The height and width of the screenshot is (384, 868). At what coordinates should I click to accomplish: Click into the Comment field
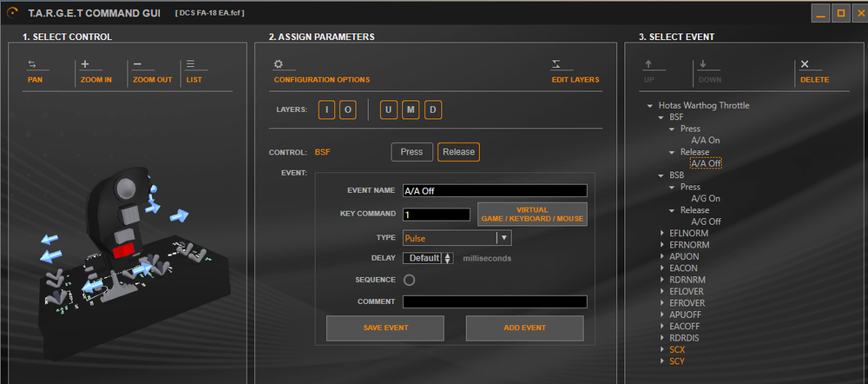click(495, 302)
